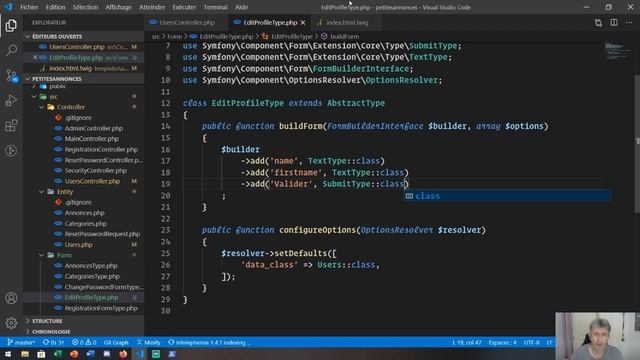Screen dimensions: 640x360
Task: Open the Explorer view in activity bar
Action: click(x=11, y=26)
